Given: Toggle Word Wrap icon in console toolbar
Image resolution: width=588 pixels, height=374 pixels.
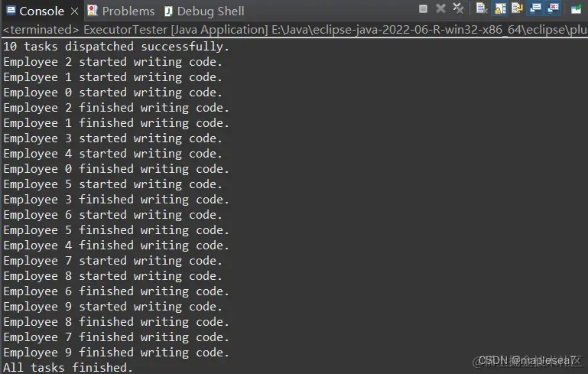Looking at the screenshot, I should (x=517, y=8).
